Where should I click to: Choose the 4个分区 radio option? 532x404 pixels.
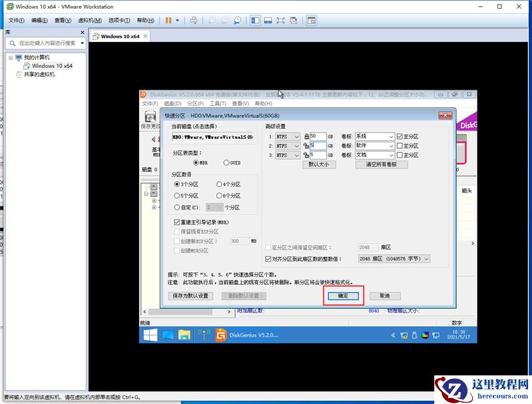tap(219, 184)
